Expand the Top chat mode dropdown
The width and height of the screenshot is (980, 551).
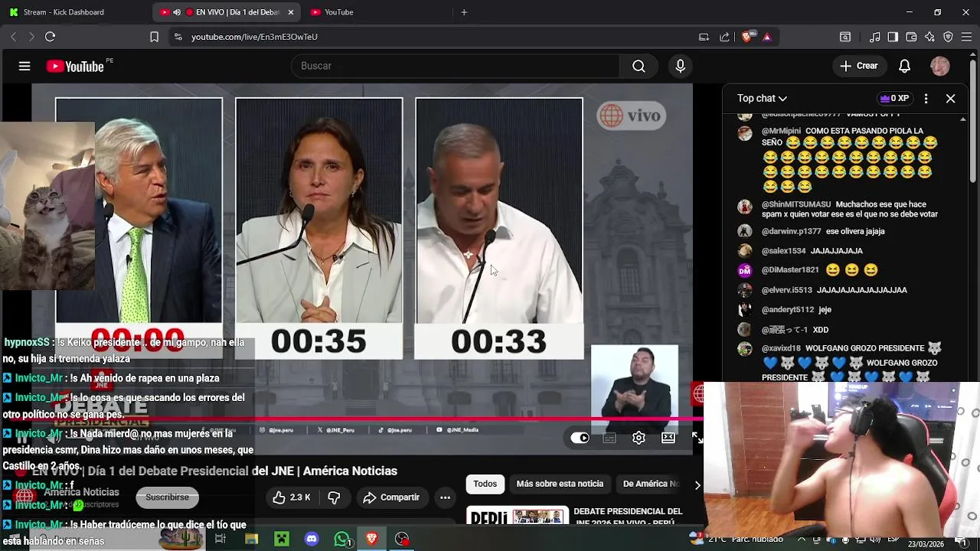click(762, 98)
